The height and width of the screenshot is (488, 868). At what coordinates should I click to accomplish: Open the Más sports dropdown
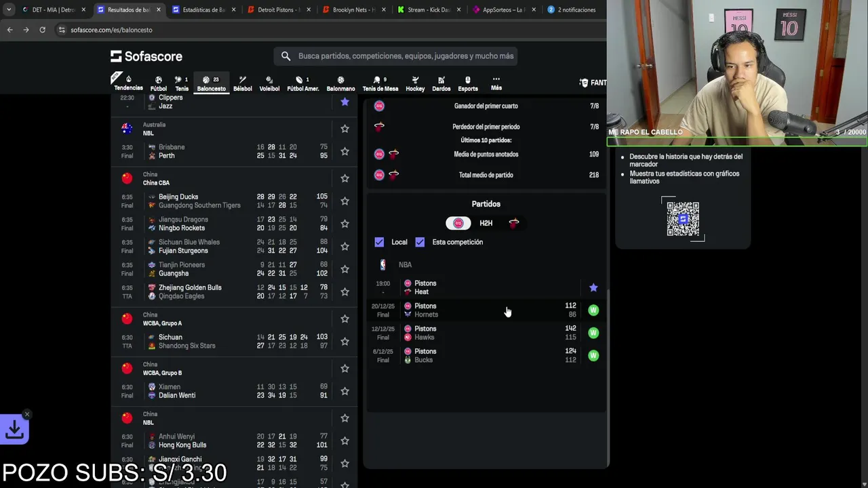496,83
